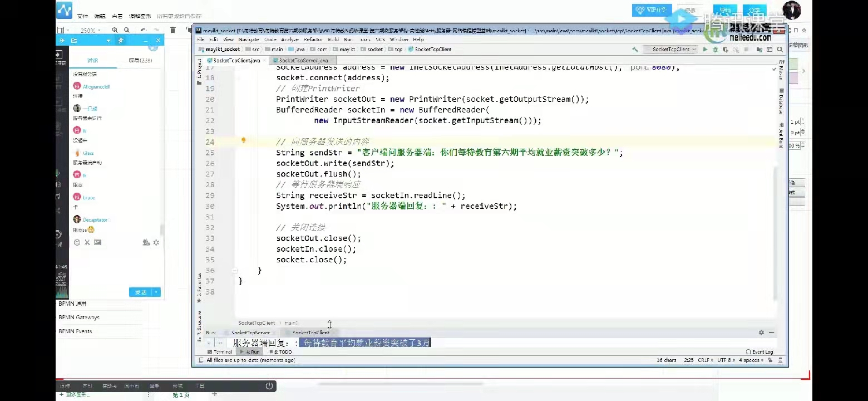868x401 pixels.
Task: Click the Build hammer icon
Action: point(635,50)
